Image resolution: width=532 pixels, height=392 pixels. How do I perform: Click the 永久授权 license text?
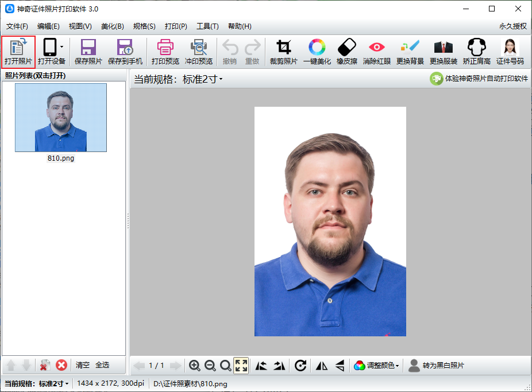tap(512, 26)
